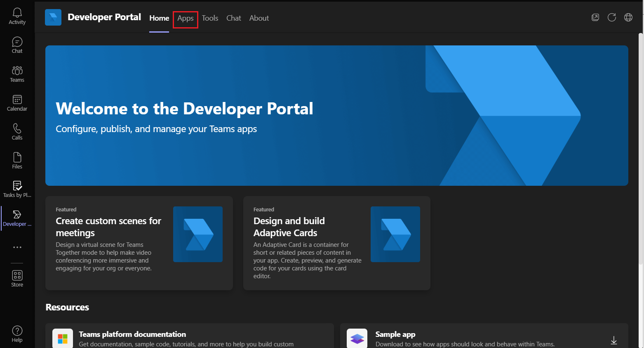
Task: Click the page vertical scrollbar
Action: pyautogui.click(x=641, y=149)
